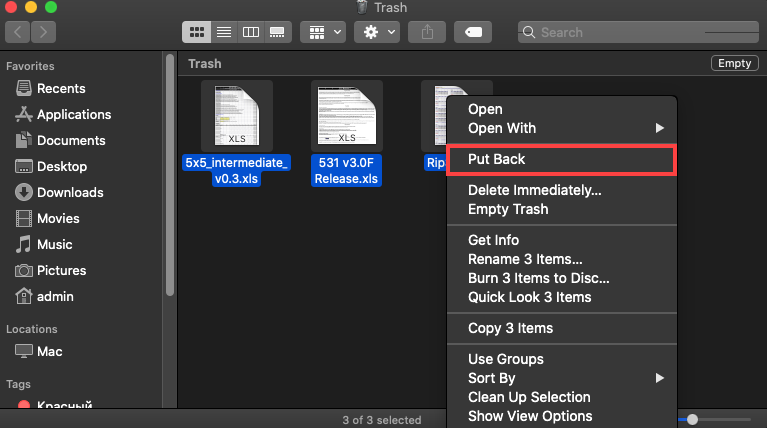This screenshot has height=428, width=767.
Task: Open the group-by arrangement dropdown
Action: click(323, 32)
